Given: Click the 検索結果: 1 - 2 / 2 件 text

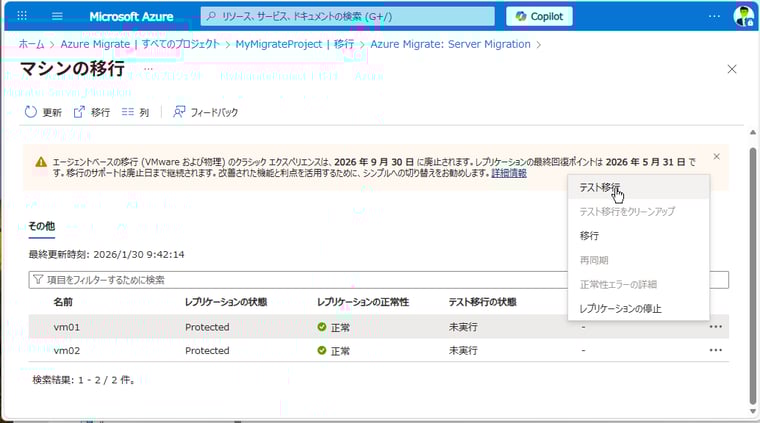Looking at the screenshot, I should coord(83,380).
